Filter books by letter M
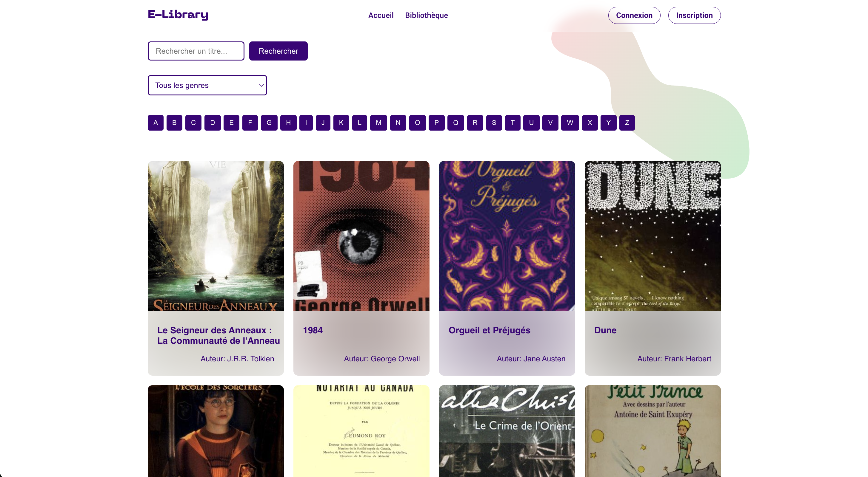Viewport: 868px width, 477px height. (x=378, y=123)
